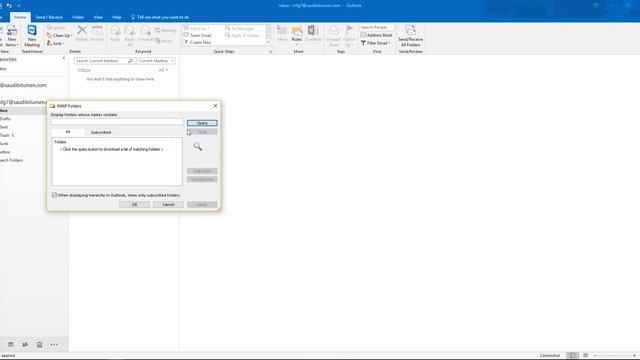Collapse the folder pane arrow

click(x=64, y=58)
